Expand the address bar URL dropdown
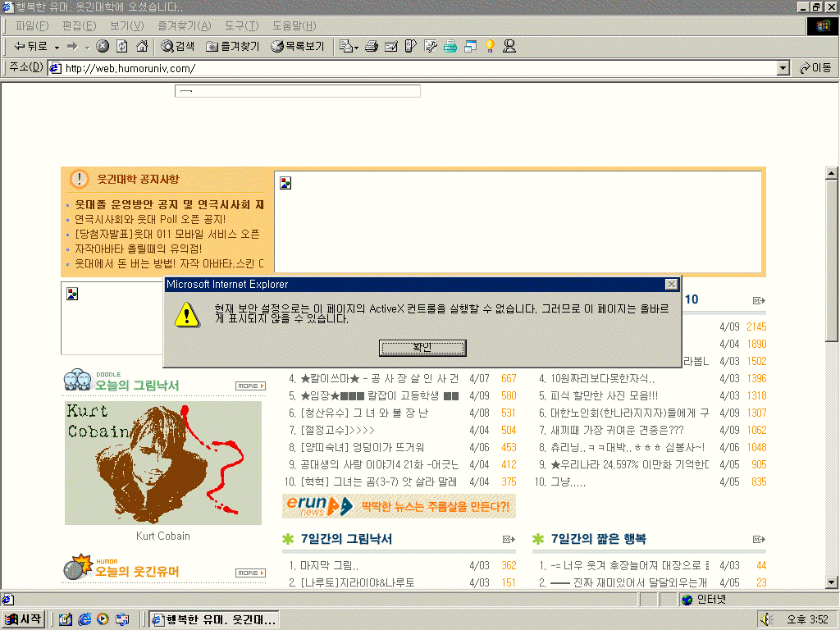Screen dimensions: 840x630 coord(783,68)
